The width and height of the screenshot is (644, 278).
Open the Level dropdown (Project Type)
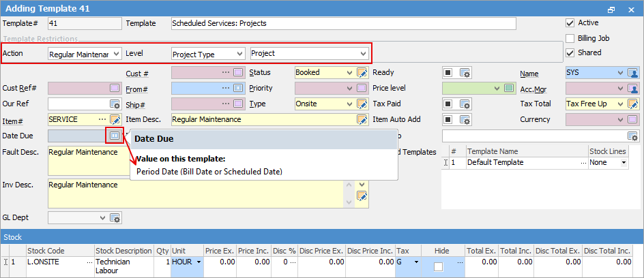tap(240, 54)
